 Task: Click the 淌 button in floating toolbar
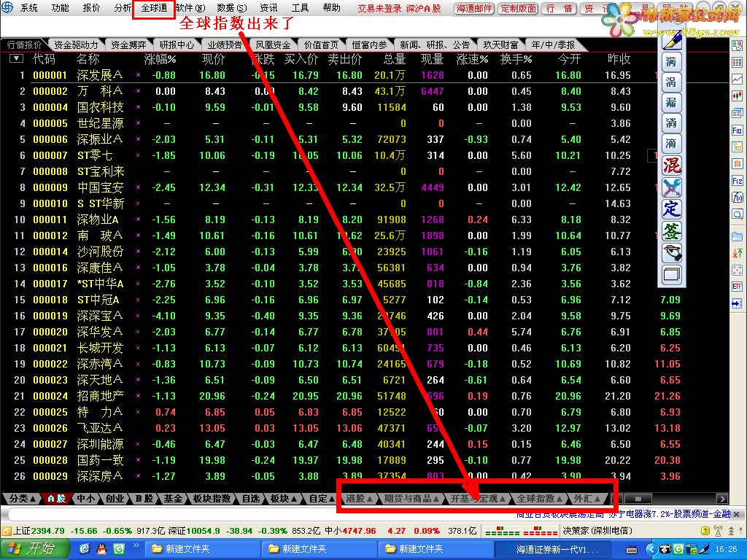[672, 123]
